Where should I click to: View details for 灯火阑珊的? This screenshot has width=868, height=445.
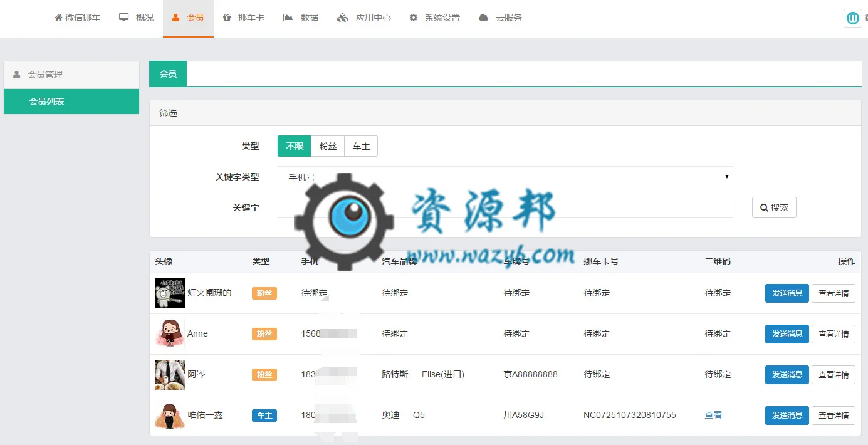coord(834,293)
